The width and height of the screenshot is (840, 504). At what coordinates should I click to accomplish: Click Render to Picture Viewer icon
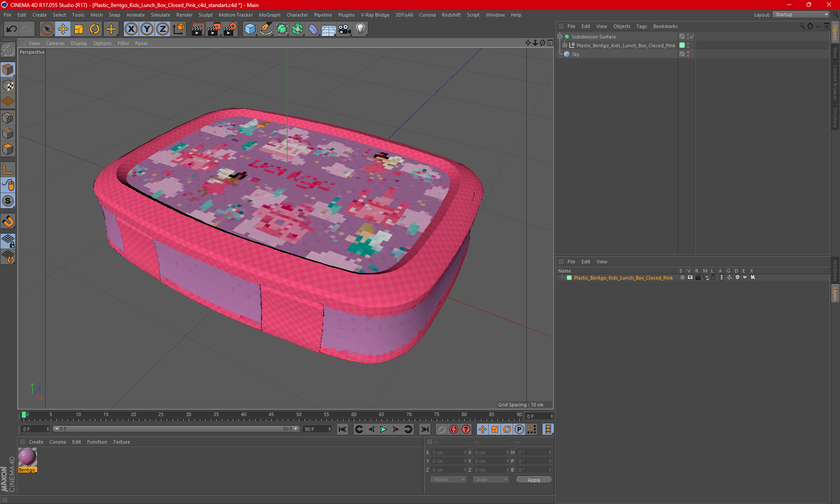point(214,29)
